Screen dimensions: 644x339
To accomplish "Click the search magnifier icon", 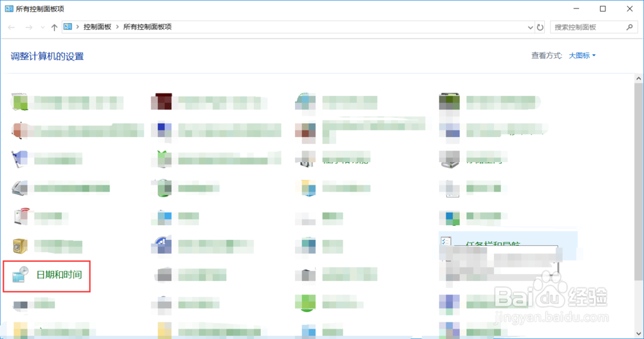I will [630, 27].
